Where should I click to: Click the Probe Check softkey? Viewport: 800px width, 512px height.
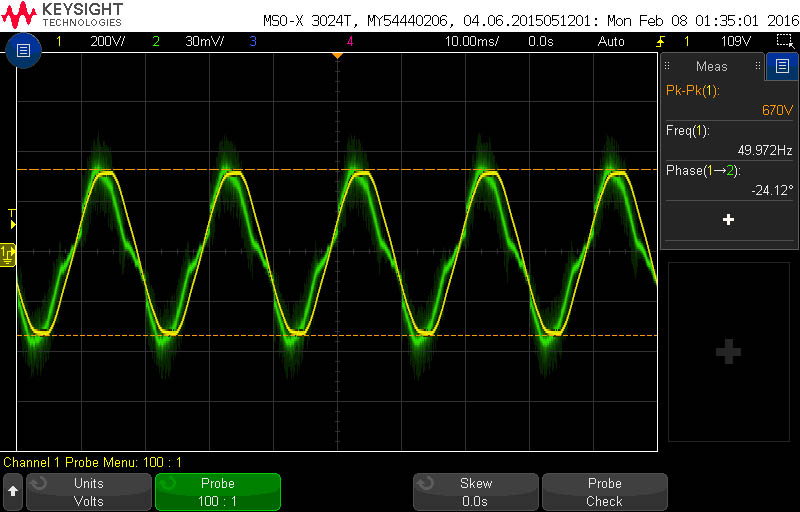(605, 492)
